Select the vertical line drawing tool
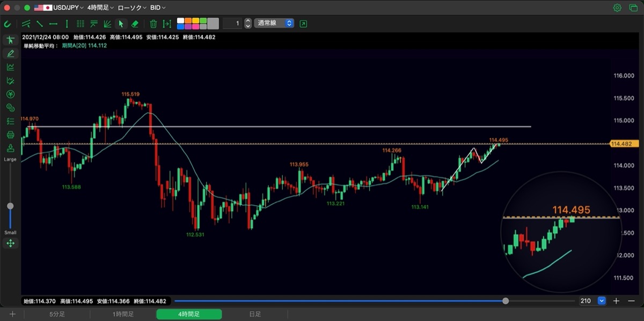The width and height of the screenshot is (644, 321). [67, 24]
